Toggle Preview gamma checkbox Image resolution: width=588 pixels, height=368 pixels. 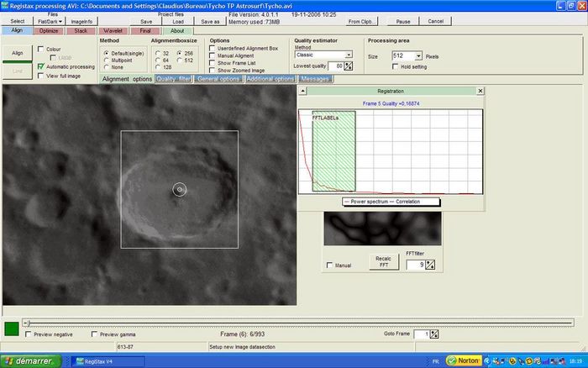[94, 334]
